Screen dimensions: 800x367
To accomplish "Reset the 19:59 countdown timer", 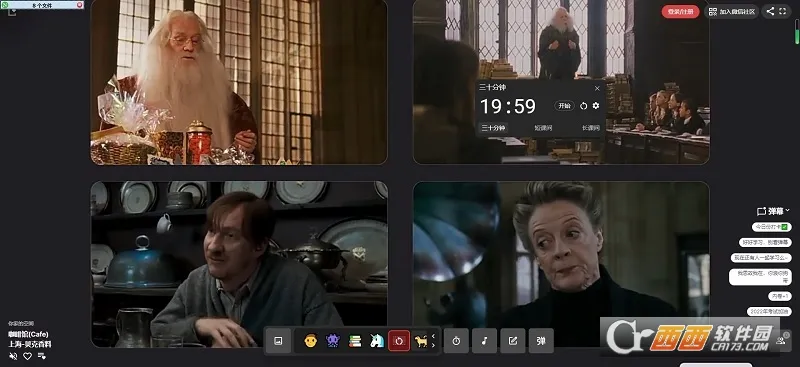I will tap(584, 106).
